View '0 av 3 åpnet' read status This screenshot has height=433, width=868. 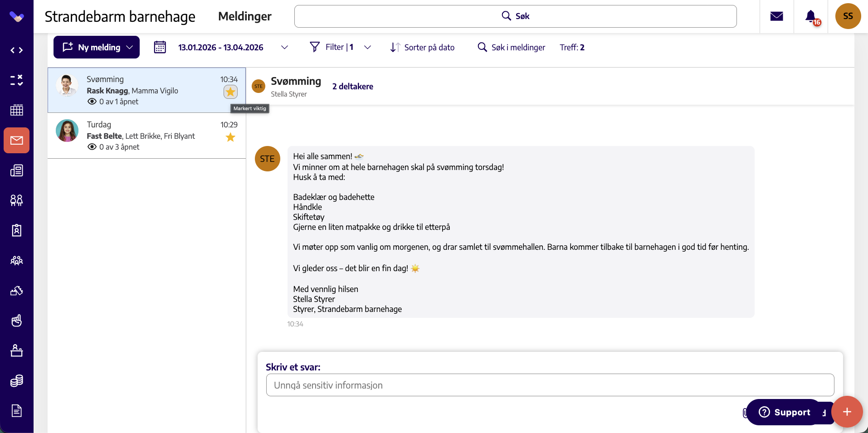[113, 147]
